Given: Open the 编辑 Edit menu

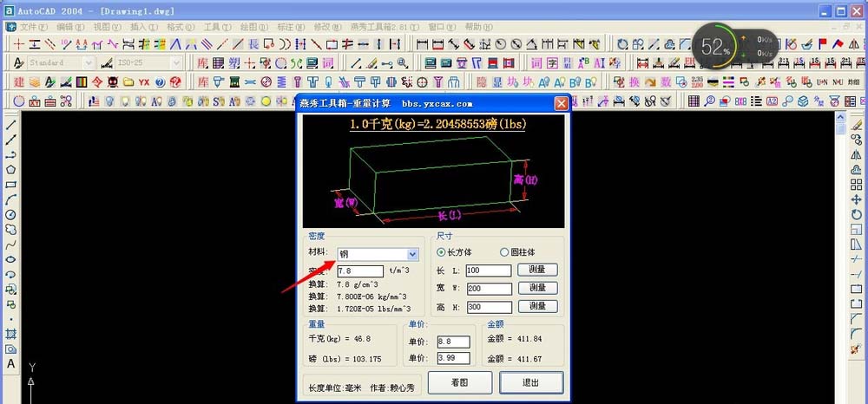Looking at the screenshot, I should click(70, 27).
